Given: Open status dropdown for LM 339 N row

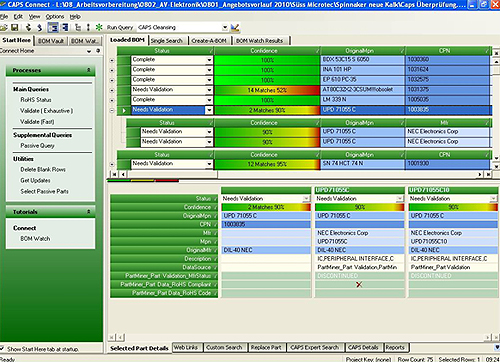Looking at the screenshot, I should click(x=209, y=100).
